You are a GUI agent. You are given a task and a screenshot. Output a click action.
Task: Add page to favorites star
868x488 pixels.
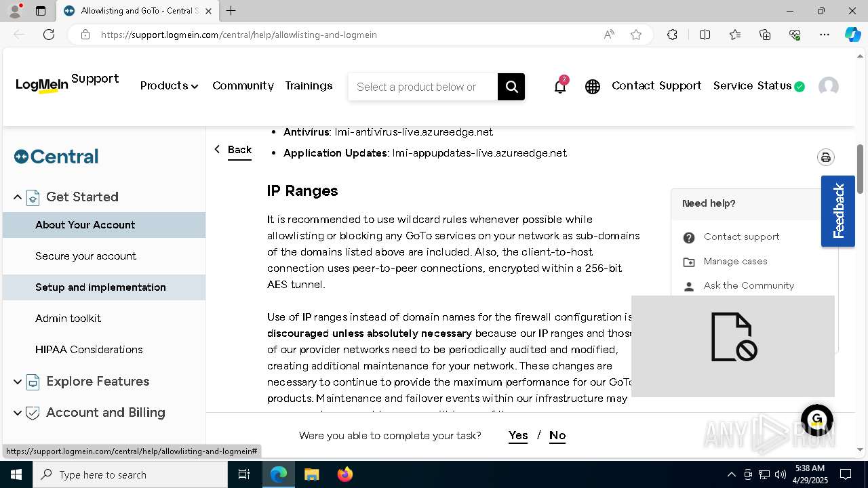[636, 35]
